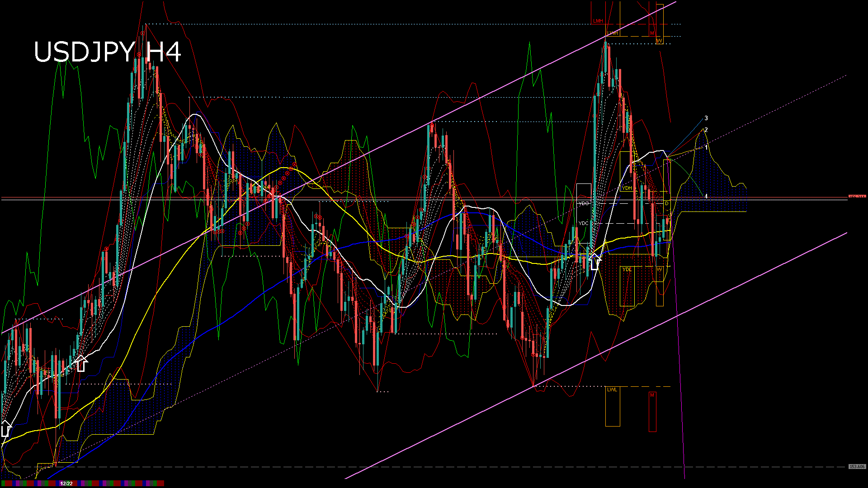Click the yellow D label box
This screenshot has width=868, height=488.
pyautogui.click(x=667, y=203)
